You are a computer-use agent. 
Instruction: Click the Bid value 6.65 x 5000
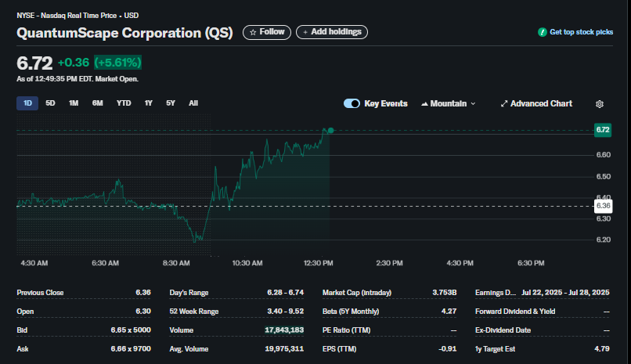tap(131, 330)
